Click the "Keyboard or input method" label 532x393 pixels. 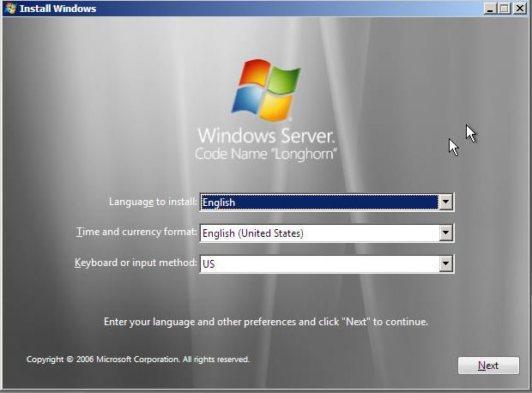click(136, 263)
